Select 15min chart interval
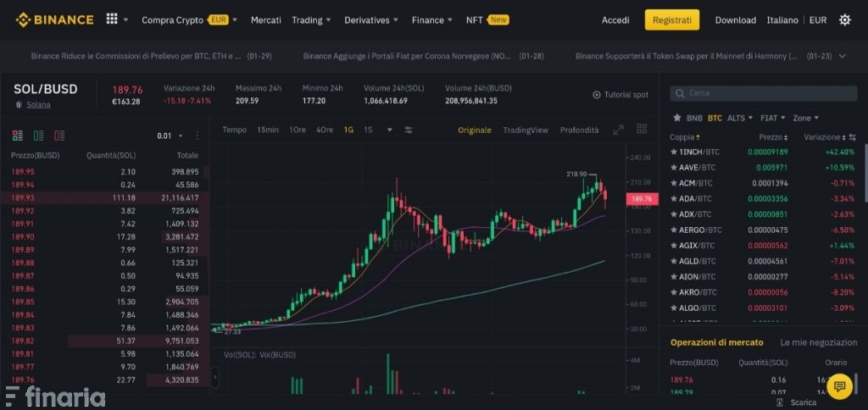This screenshot has width=868, height=410. [x=268, y=130]
